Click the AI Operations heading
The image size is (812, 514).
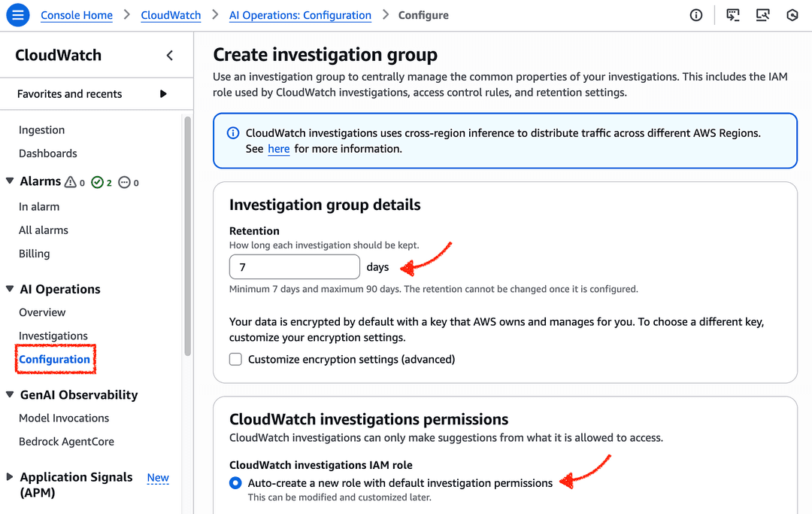coord(60,289)
